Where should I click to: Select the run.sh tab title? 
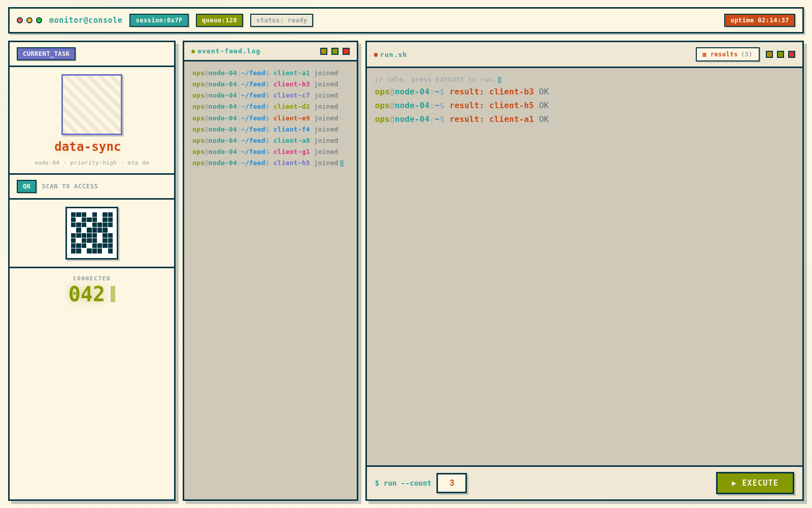[x=393, y=55]
